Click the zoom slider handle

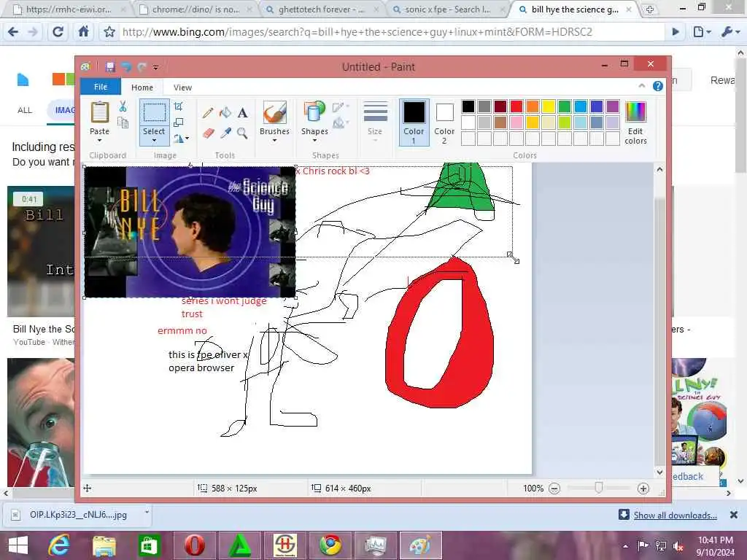click(x=599, y=487)
